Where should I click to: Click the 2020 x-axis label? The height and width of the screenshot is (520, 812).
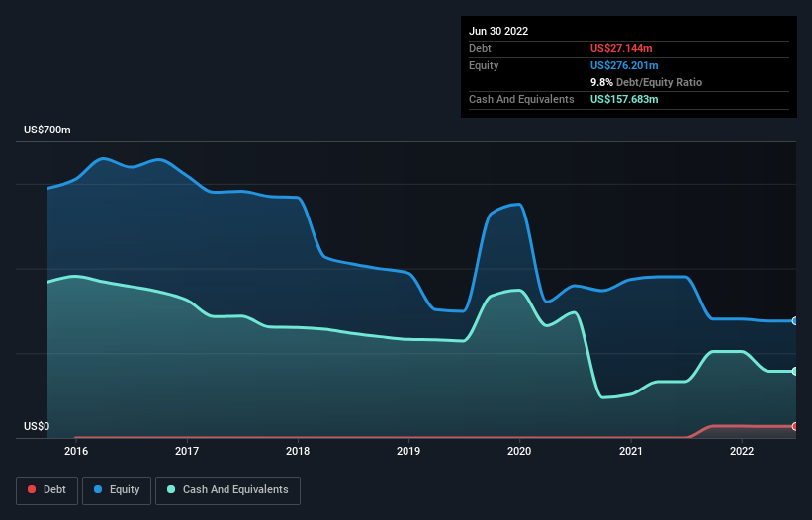click(x=519, y=451)
